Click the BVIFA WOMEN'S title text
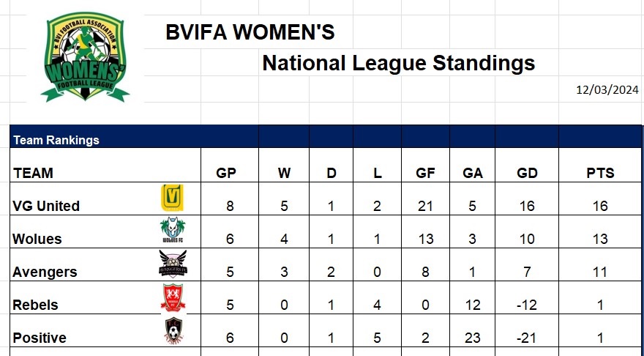This screenshot has width=644, height=356. (250, 32)
